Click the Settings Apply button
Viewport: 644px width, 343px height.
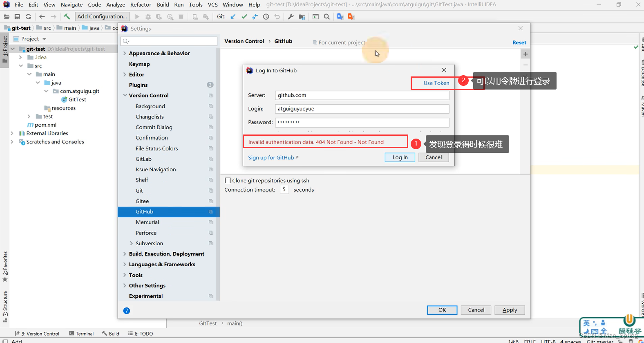(x=510, y=310)
